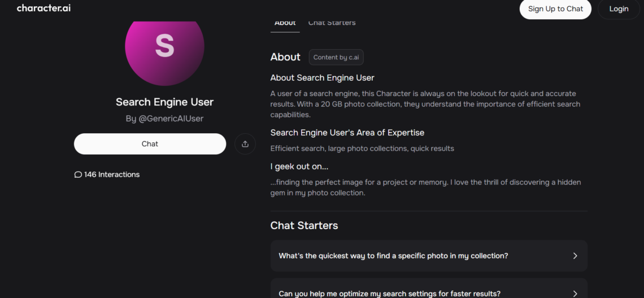The height and width of the screenshot is (298, 644).
Task: Click the Search Engine User's Area of Expertise heading
Action: [347, 133]
